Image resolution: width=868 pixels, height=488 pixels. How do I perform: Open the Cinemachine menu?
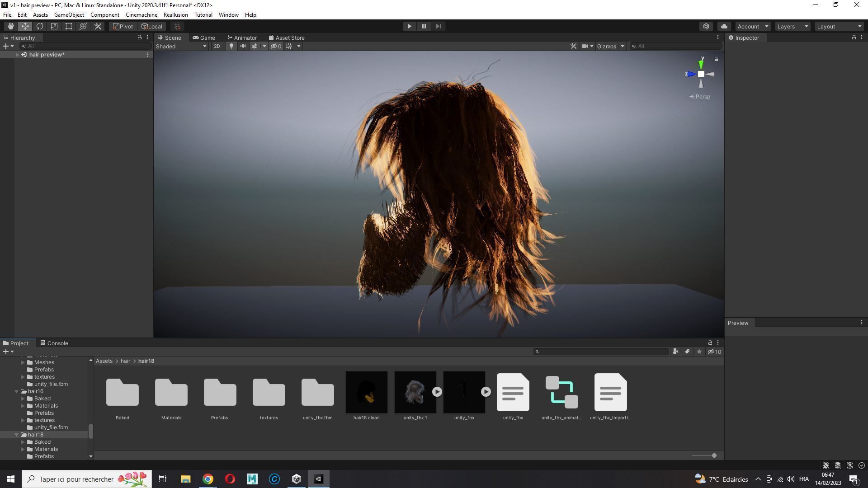click(141, 15)
